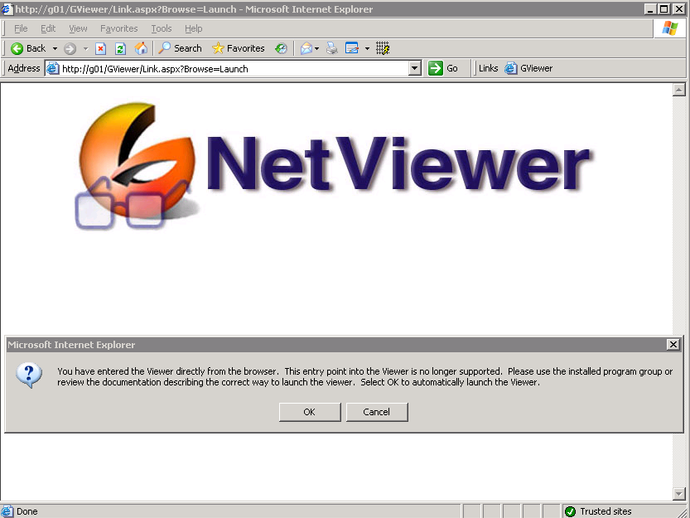Click the page scrollbar up arrow
This screenshot has height=518, width=690.
click(x=679, y=90)
